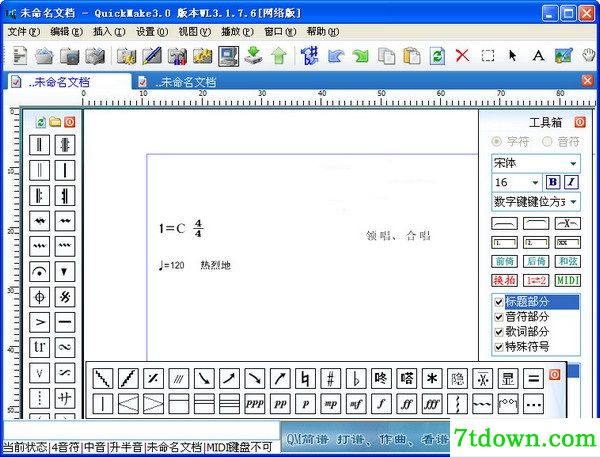Click the hand pan tool icon
This screenshot has width=600, height=457.
[x=589, y=56]
